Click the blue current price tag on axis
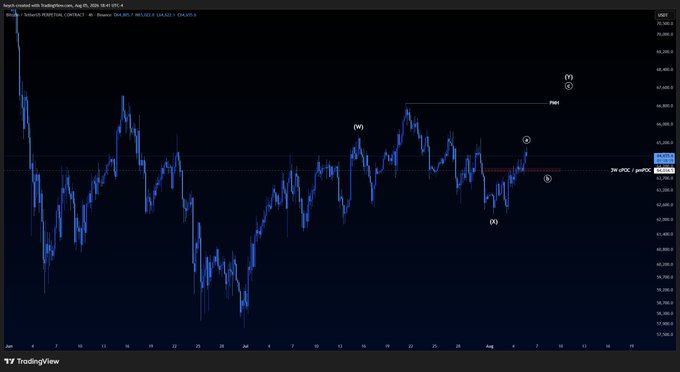 coord(664,158)
